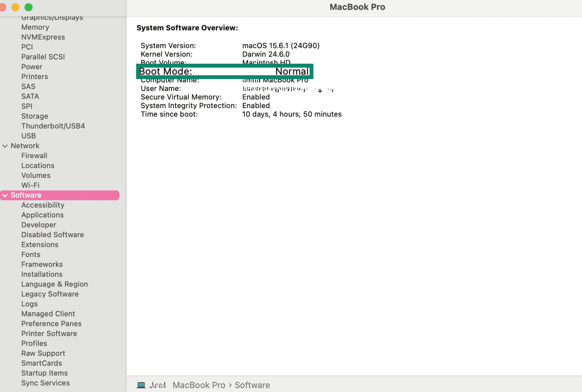Select SATA in the sidebar
This screenshot has width=582, height=392.
click(x=30, y=96)
